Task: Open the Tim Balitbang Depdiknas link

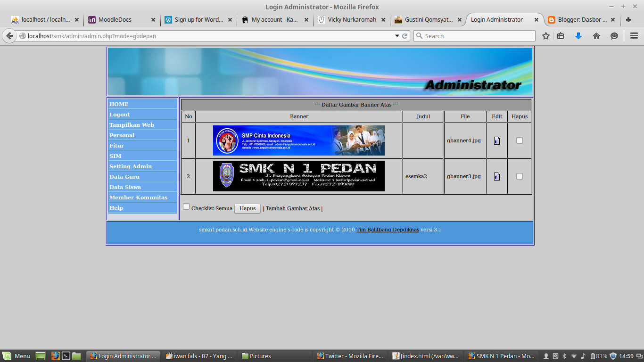Action: (388, 230)
